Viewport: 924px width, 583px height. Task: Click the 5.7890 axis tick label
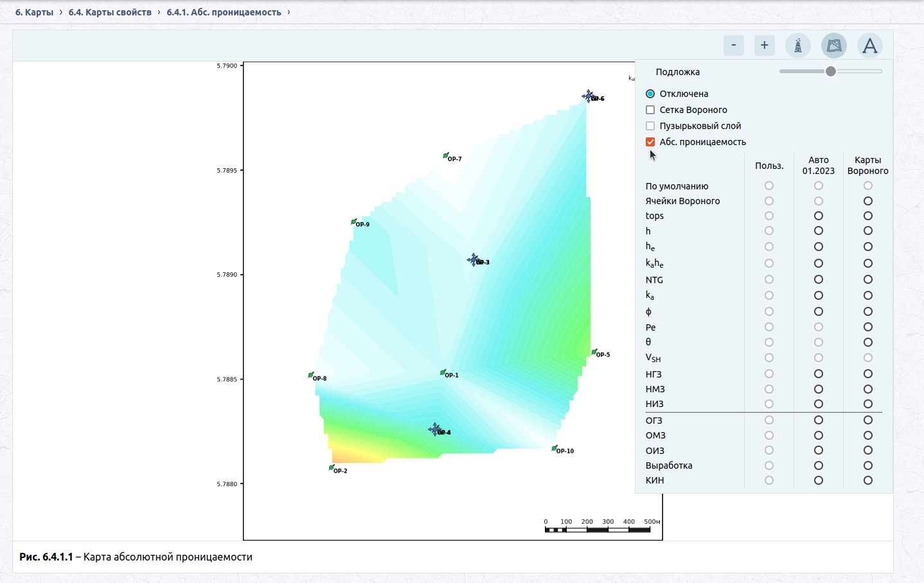click(227, 275)
